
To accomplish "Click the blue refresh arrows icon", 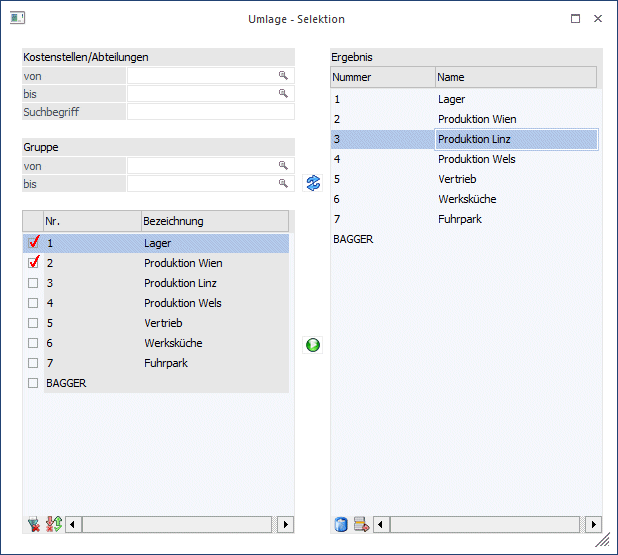I will click(313, 182).
